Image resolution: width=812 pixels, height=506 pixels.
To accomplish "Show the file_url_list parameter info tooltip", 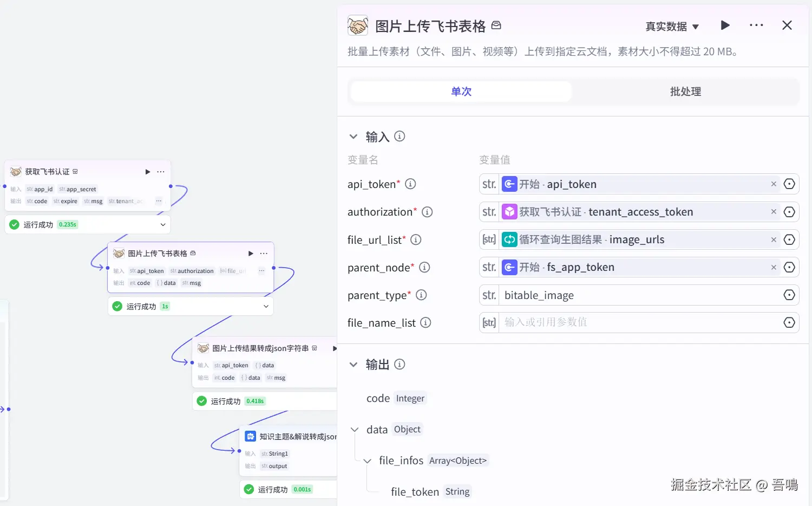I will point(416,239).
